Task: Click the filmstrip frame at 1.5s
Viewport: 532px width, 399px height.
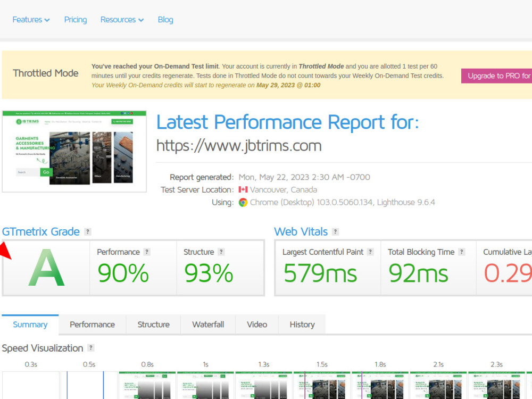Action: pyautogui.click(x=322, y=385)
